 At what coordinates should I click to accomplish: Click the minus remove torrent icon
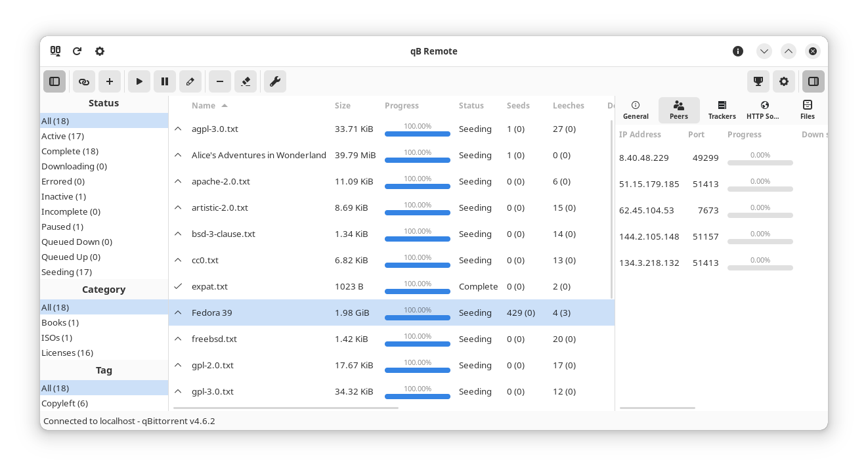pyautogui.click(x=220, y=81)
